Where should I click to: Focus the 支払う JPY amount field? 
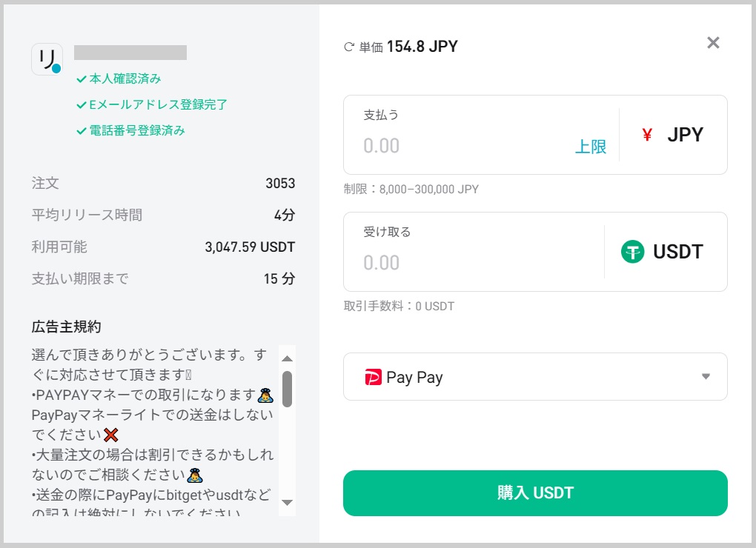point(460,145)
